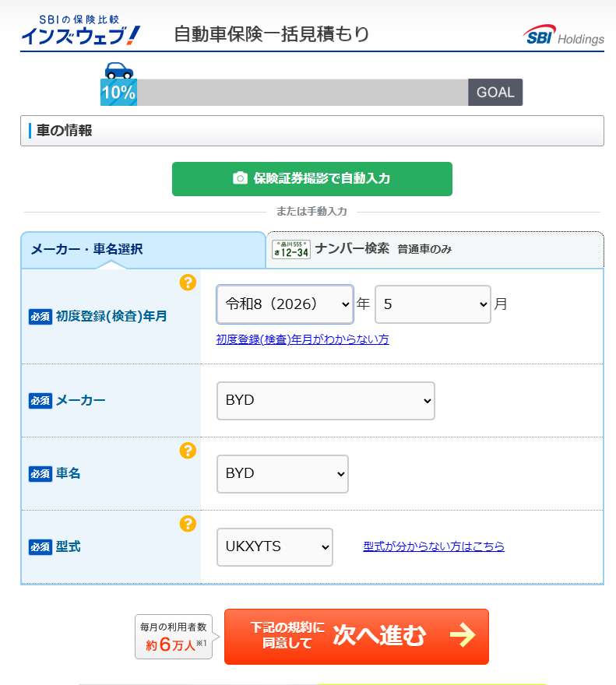Screen dimensions: 616x685
Task: Click the license plate icon on ナンバー検索
Action: tap(291, 249)
